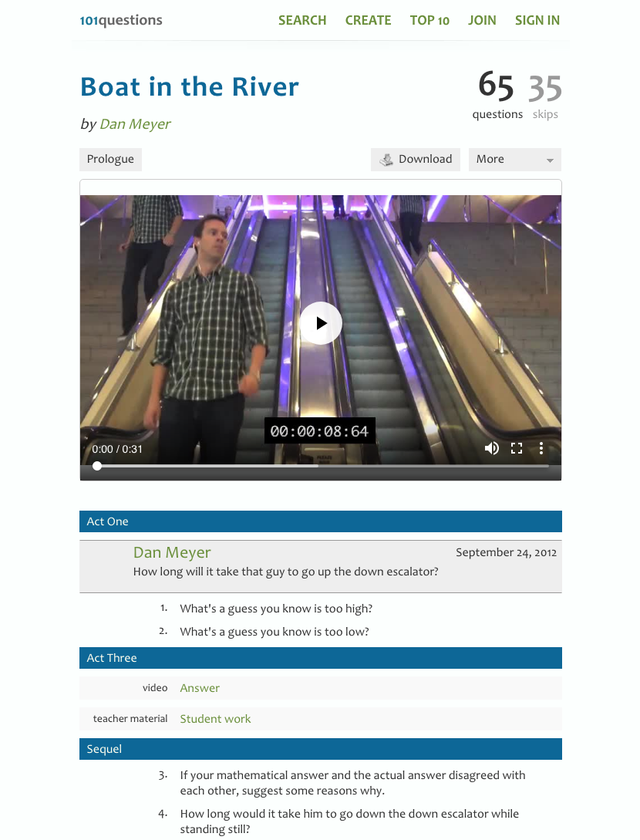
Task: Go to the CREATE page
Action: coord(368,20)
